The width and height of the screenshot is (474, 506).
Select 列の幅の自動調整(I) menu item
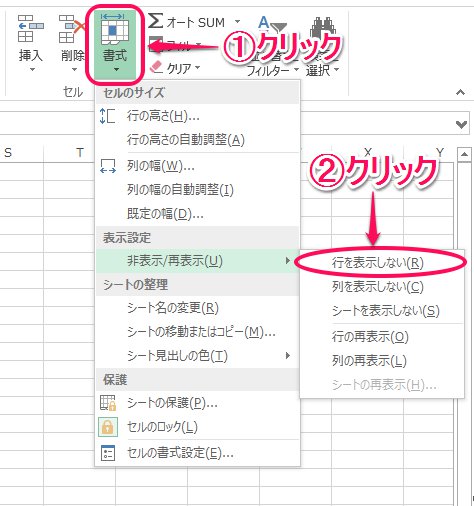pos(198,190)
